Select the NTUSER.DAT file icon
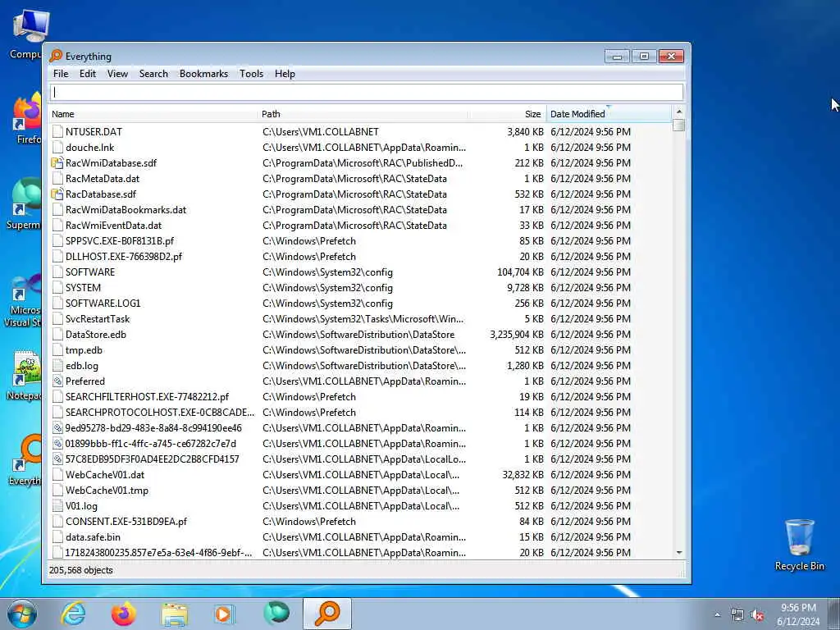840x630 pixels. [57, 132]
